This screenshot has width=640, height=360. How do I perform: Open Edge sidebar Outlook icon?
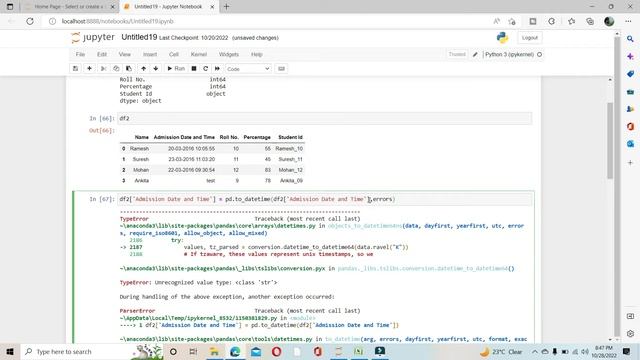[630, 144]
